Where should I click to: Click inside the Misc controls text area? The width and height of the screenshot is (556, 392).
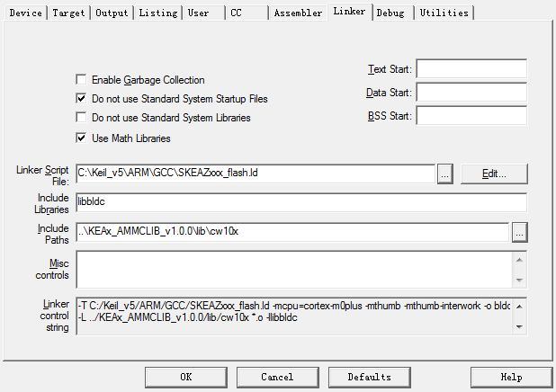pos(294,270)
